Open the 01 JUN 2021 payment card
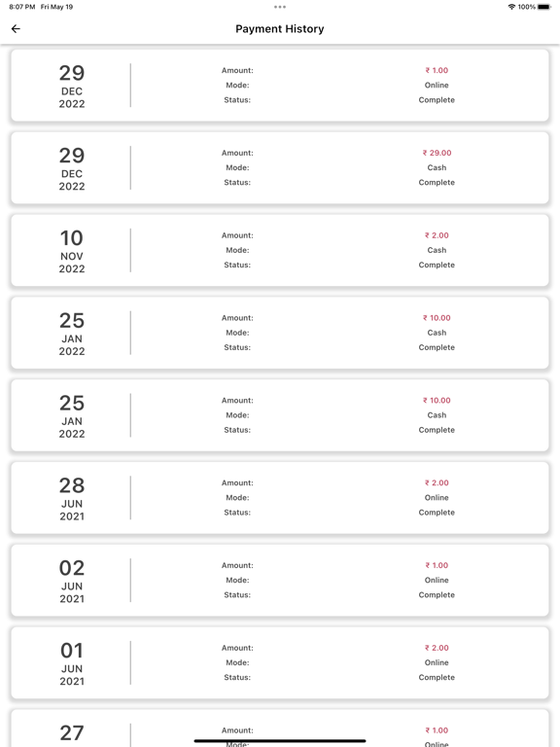The height and width of the screenshot is (747, 560). pos(280,662)
